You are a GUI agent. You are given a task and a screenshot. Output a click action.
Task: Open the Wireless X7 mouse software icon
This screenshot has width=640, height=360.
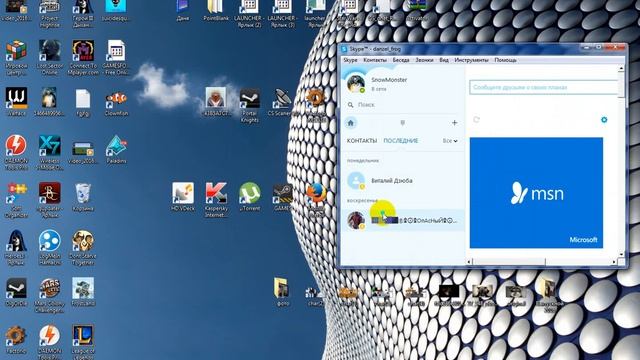(x=50, y=153)
